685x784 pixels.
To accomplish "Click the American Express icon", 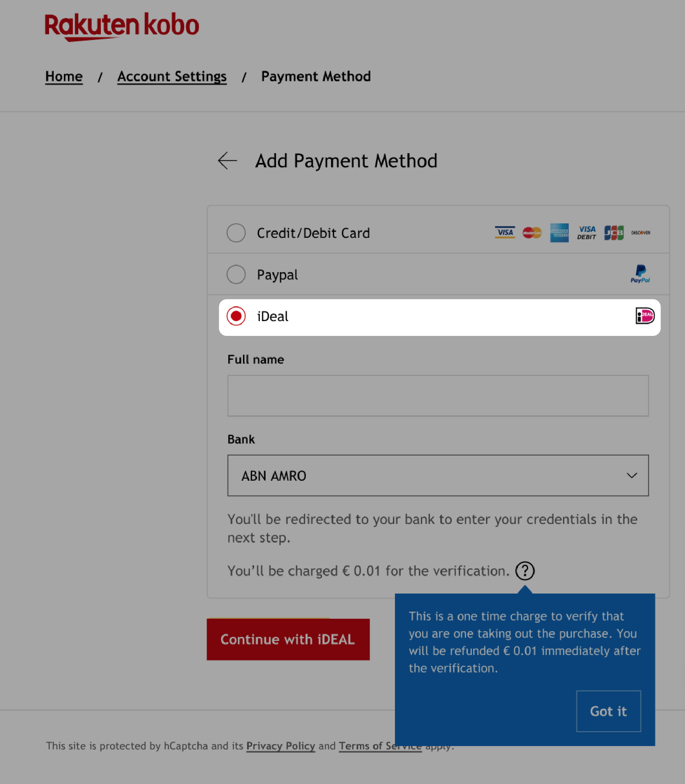I will click(x=558, y=233).
